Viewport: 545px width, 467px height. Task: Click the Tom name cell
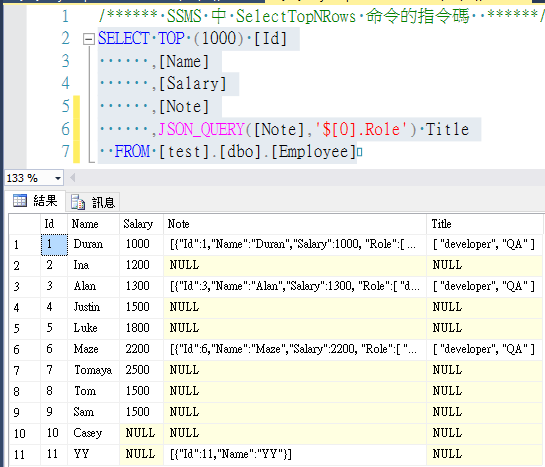(x=93, y=391)
